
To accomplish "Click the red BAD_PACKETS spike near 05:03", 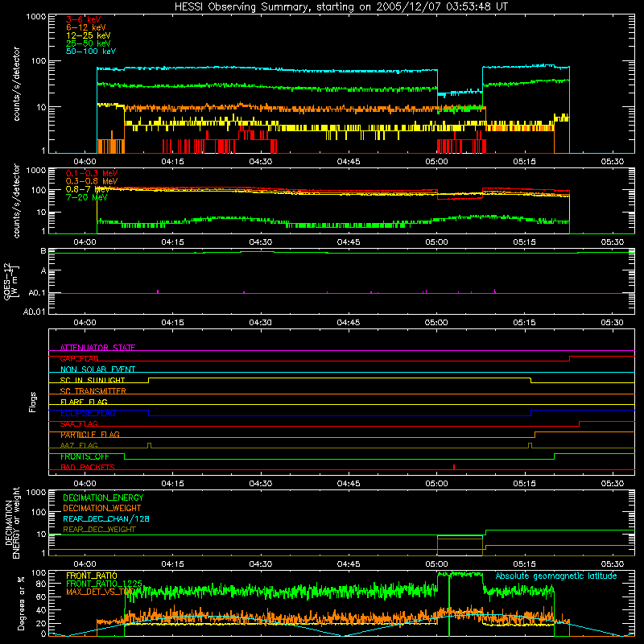I will (454, 467).
